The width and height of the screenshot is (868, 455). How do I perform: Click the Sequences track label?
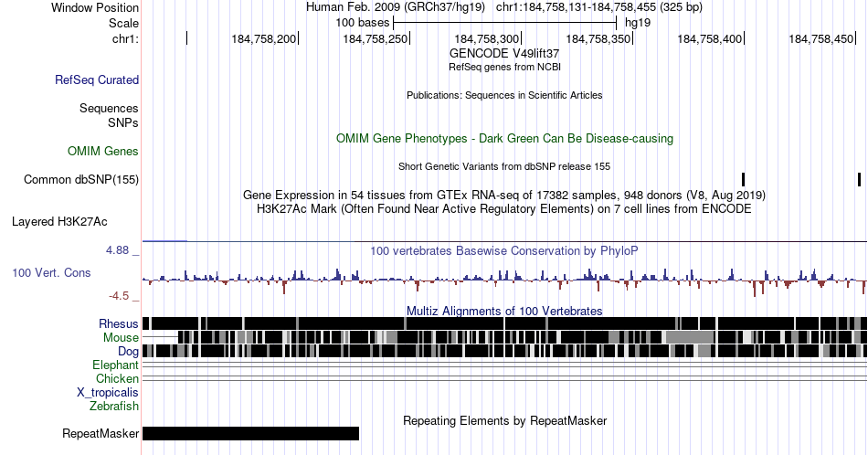109,108
